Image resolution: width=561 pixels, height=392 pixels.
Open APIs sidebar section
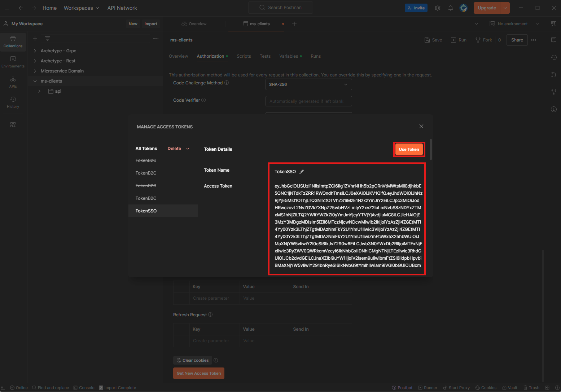pyautogui.click(x=13, y=82)
